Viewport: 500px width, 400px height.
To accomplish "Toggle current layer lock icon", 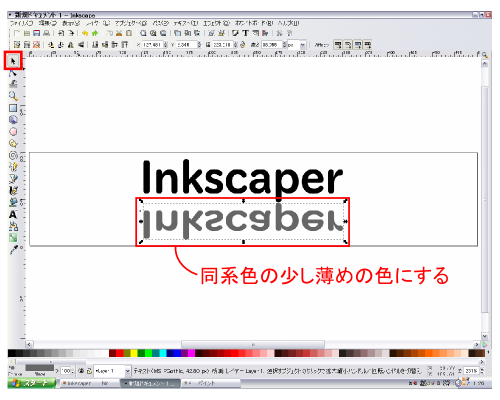I will click(89, 371).
